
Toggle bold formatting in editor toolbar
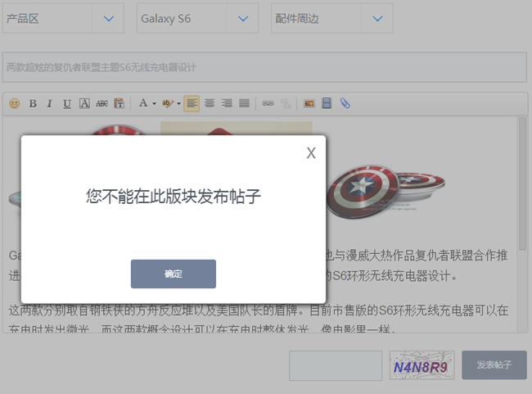point(33,103)
